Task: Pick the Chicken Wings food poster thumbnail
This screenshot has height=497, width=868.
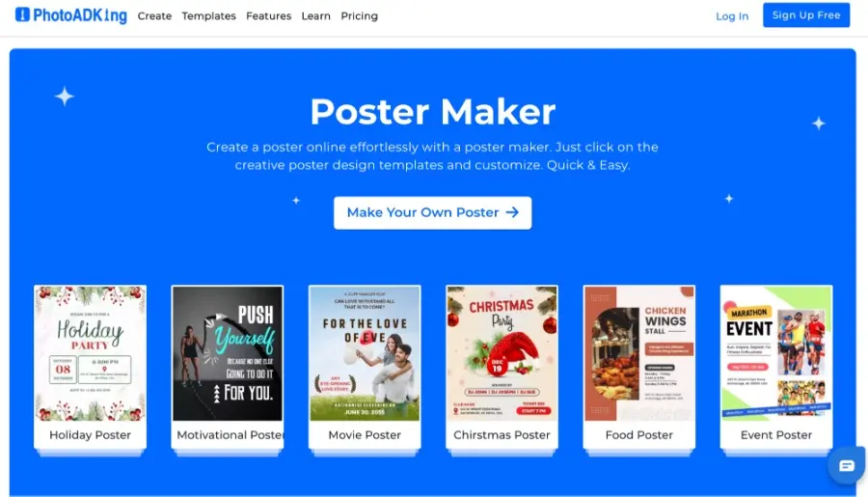Action: click(x=639, y=353)
